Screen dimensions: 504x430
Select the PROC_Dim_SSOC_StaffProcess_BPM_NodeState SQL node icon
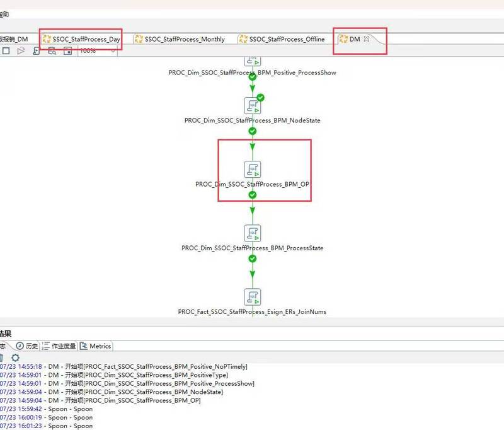(x=253, y=105)
